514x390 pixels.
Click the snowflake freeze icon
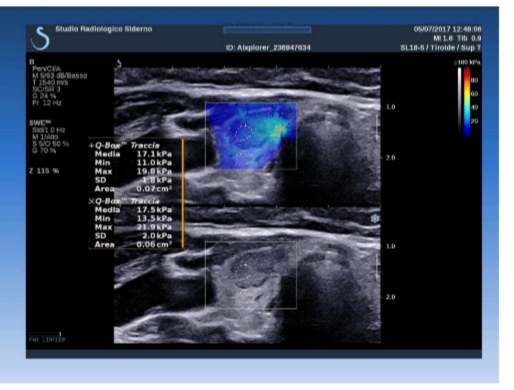375,219
